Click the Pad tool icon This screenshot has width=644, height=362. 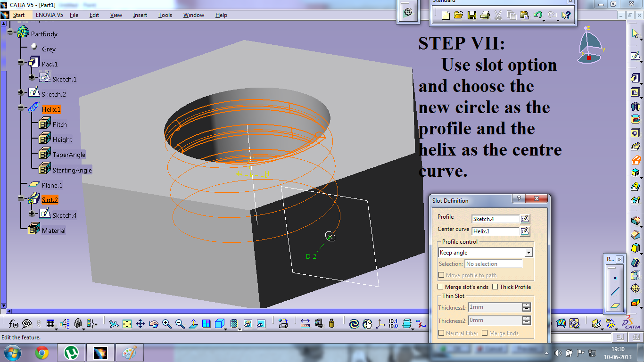[x=635, y=78]
